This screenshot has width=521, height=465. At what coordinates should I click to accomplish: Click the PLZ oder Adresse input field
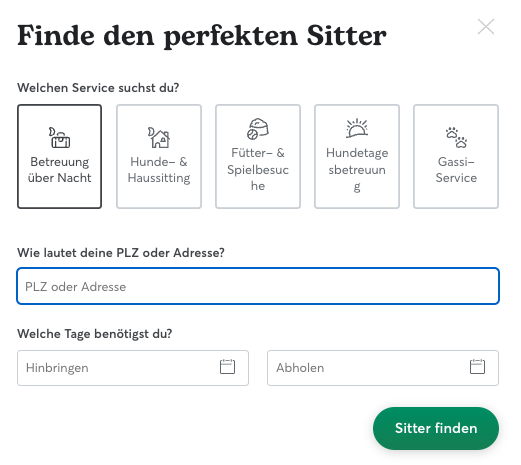pos(258,286)
